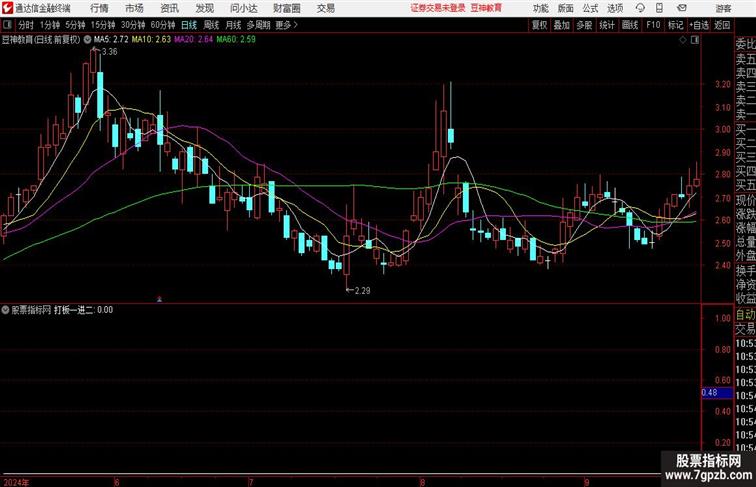Open main chart indicator dropdown arrow
756x487 pixels.
point(87,40)
